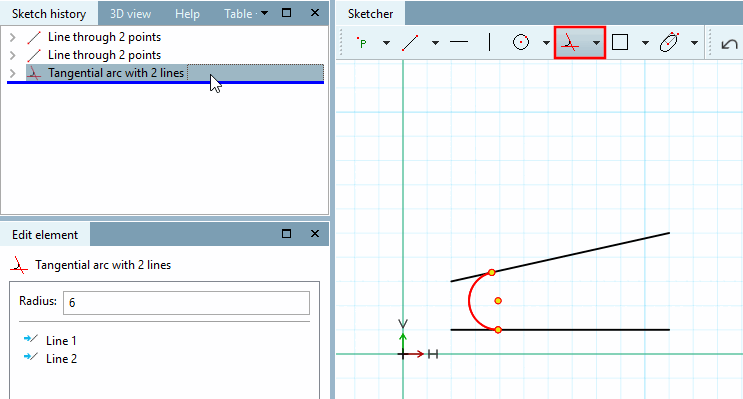Open the Point tool dropdown arrow
743x399 pixels.
click(386, 43)
